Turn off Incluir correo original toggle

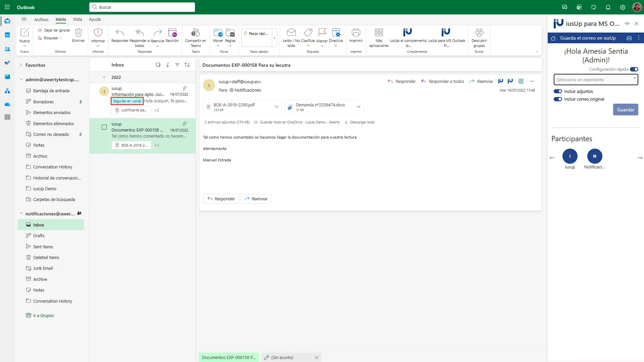[558, 99]
